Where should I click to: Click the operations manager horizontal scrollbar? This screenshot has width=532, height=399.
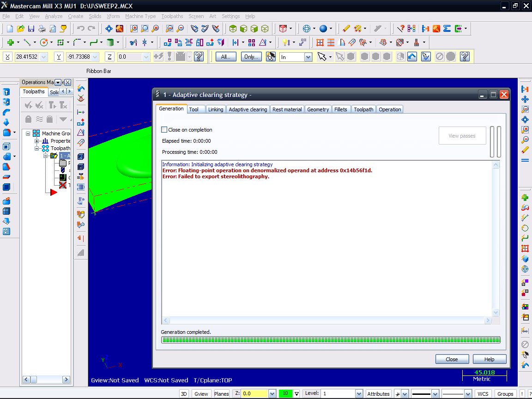[x=47, y=380]
